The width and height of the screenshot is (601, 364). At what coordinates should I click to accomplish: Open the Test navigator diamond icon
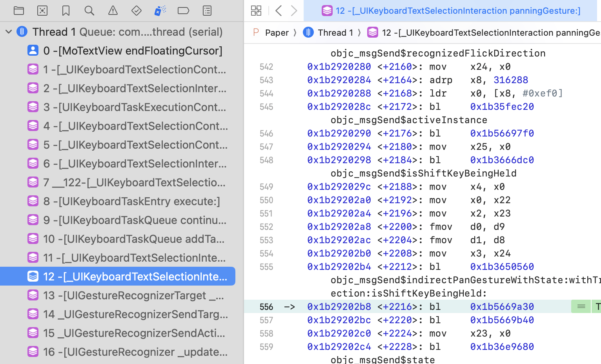click(x=136, y=11)
